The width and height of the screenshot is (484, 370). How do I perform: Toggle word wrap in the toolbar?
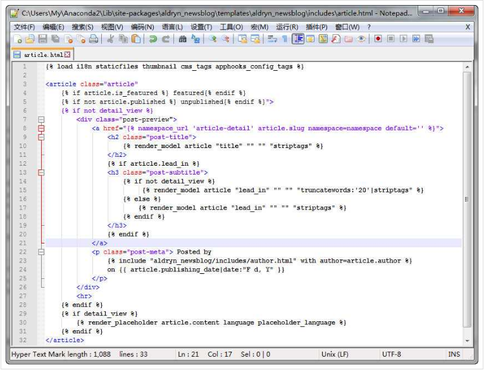coord(272,39)
